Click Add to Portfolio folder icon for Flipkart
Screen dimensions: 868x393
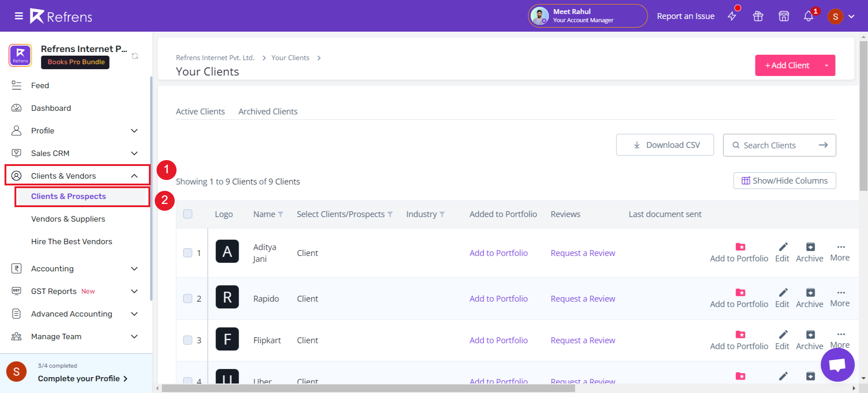[740, 335]
